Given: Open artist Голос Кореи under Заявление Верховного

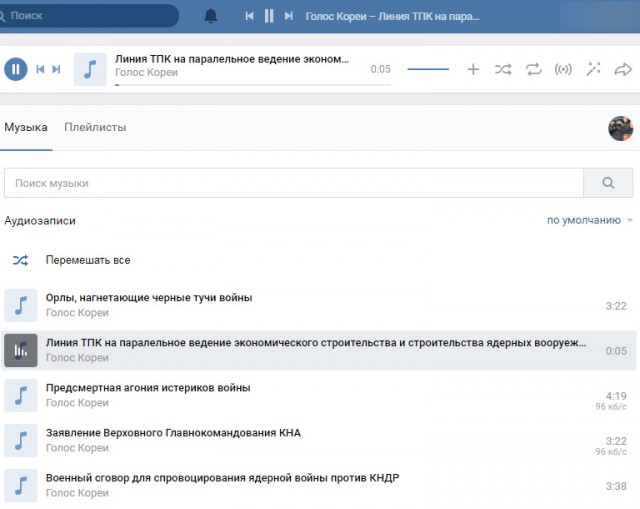Looking at the screenshot, I should [77, 448].
